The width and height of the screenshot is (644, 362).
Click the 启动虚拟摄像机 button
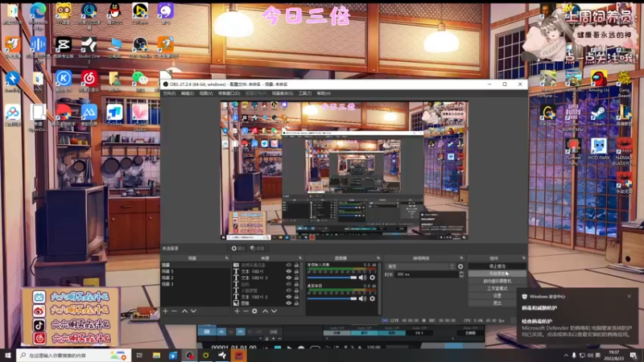[497, 281]
